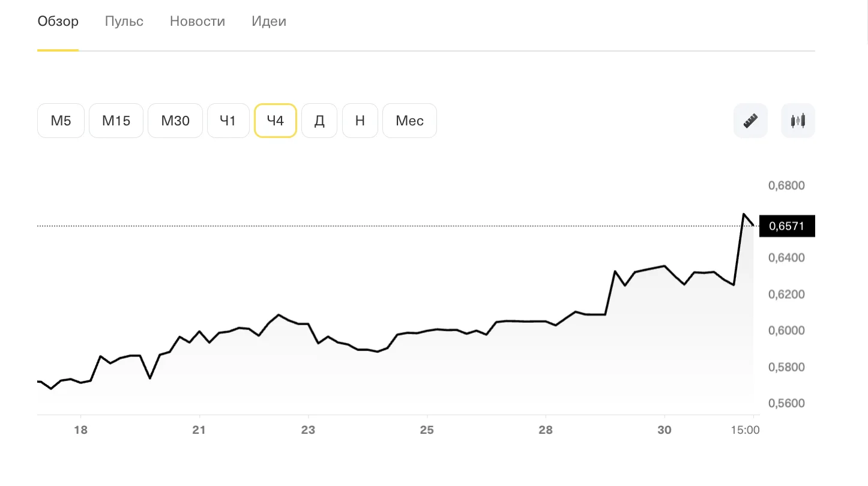Switch to the Идеи tab
The height and width of the screenshot is (486, 868).
[x=269, y=22]
